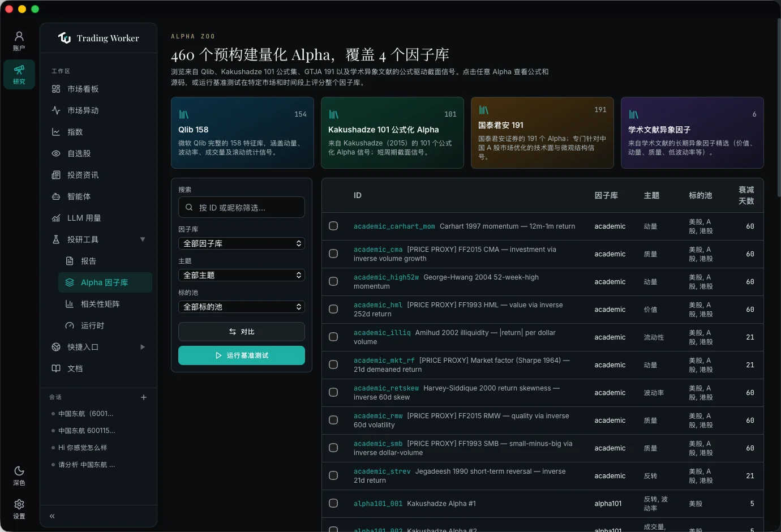Viewport: 781px width, 532px height.
Task: Expand 快捷入口 section arrow
Action: click(x=143, y=347)
